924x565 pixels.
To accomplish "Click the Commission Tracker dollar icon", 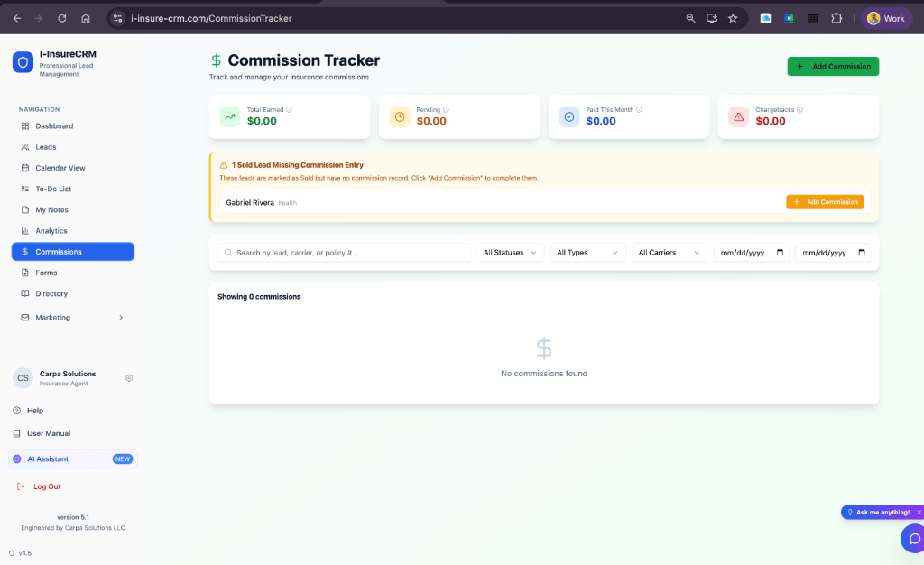I will click(x=217, y=60).
